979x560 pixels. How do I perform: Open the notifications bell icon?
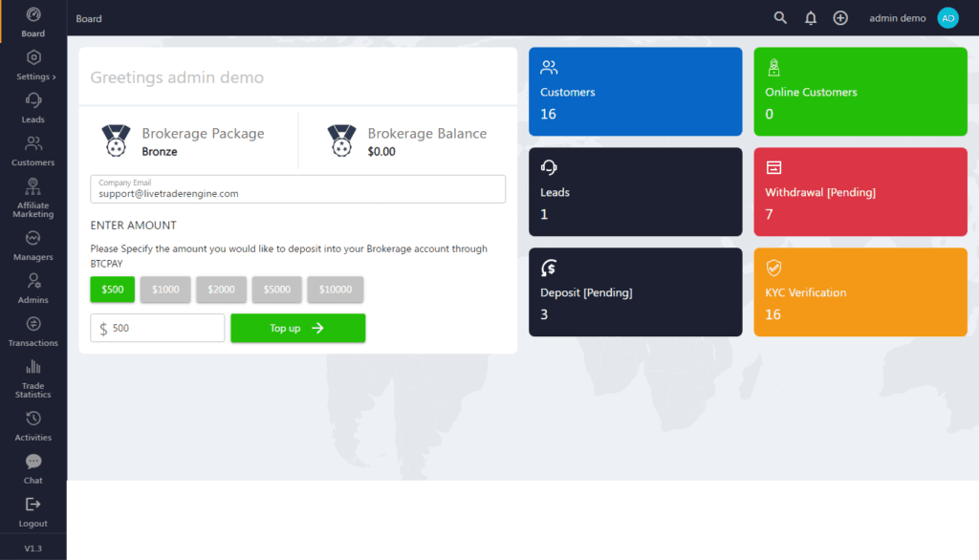pyautogui.click(x=811, y=18)
